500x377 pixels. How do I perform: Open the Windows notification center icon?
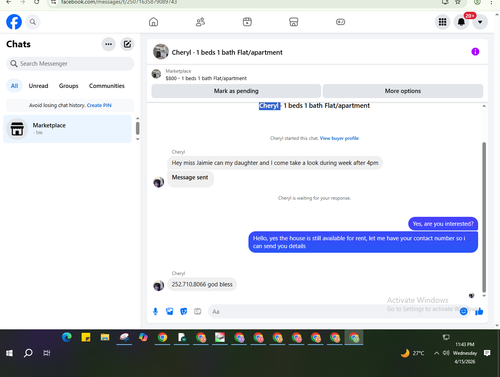point(487,353)
